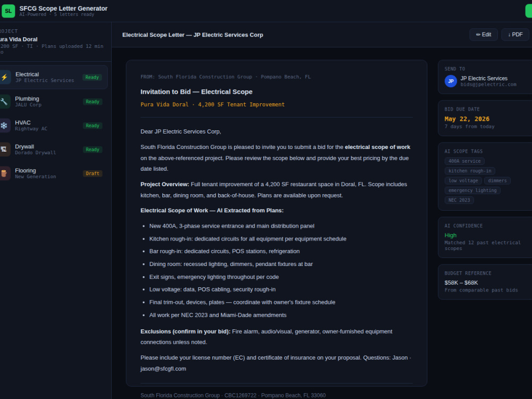Click the low voltage scope tag
This screenshot has height=399, width=532.
463,180
